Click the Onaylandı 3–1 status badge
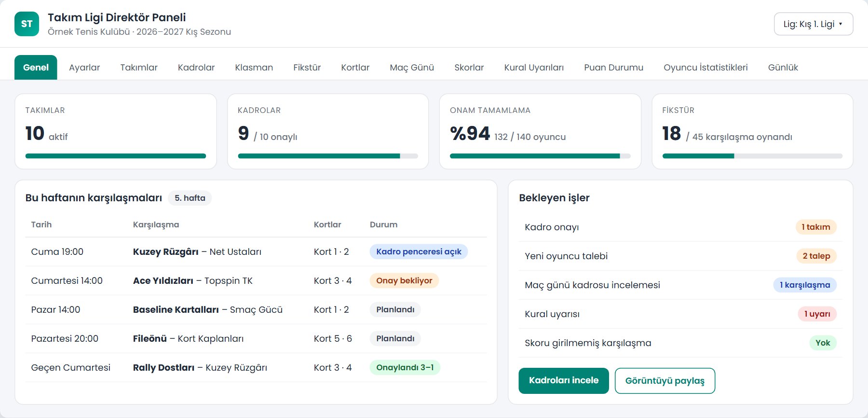868x418 pixels. 405,367
